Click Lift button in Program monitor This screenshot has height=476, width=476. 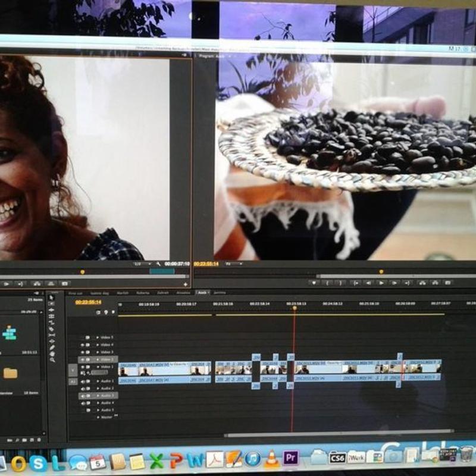[x=422, y=283]
